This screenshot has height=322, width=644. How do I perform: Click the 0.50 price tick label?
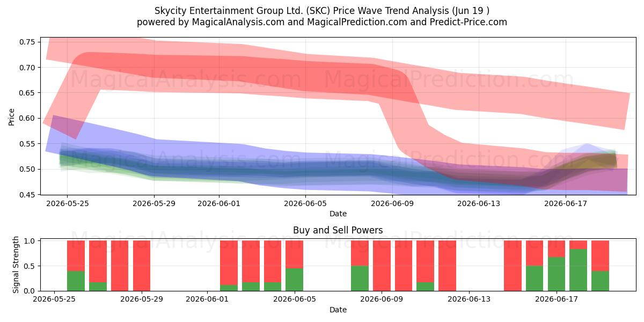click(x=26, y=169)
